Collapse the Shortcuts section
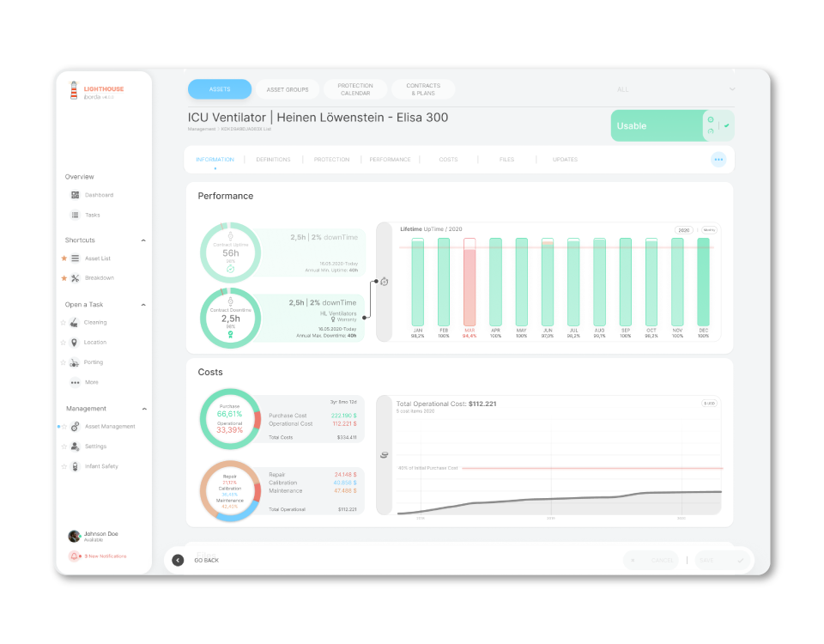The image size is (824, 644). coord(143,240)
